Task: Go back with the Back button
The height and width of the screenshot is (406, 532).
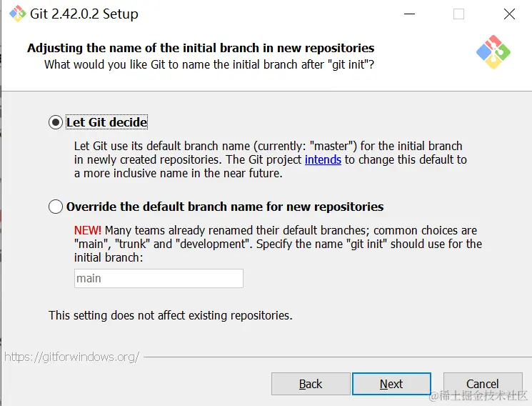Action: click(311, 384)
